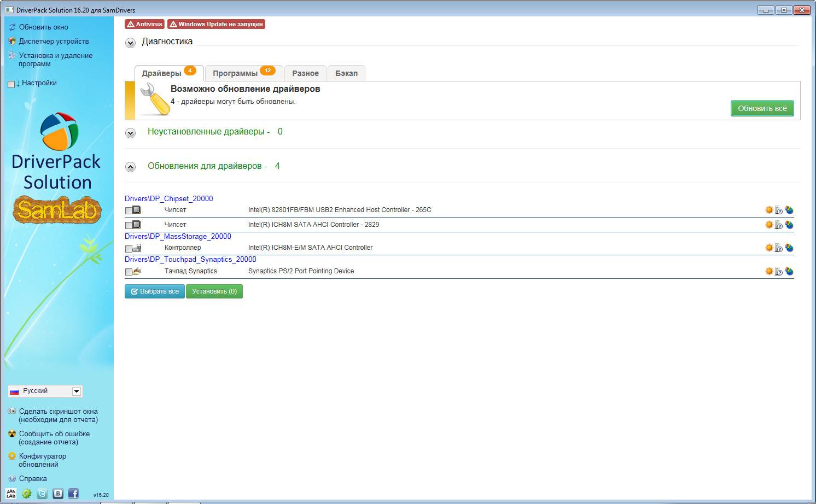Toggle the Настройки checkbox in sidebar
Viewport: 816px width, 504px height.
(x=11, y=84)
